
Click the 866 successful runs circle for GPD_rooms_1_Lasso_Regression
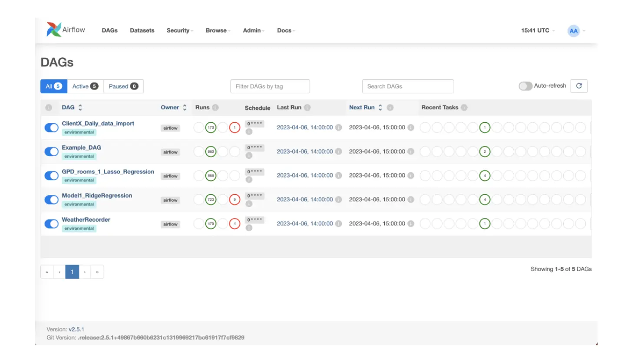coord(211,176)
